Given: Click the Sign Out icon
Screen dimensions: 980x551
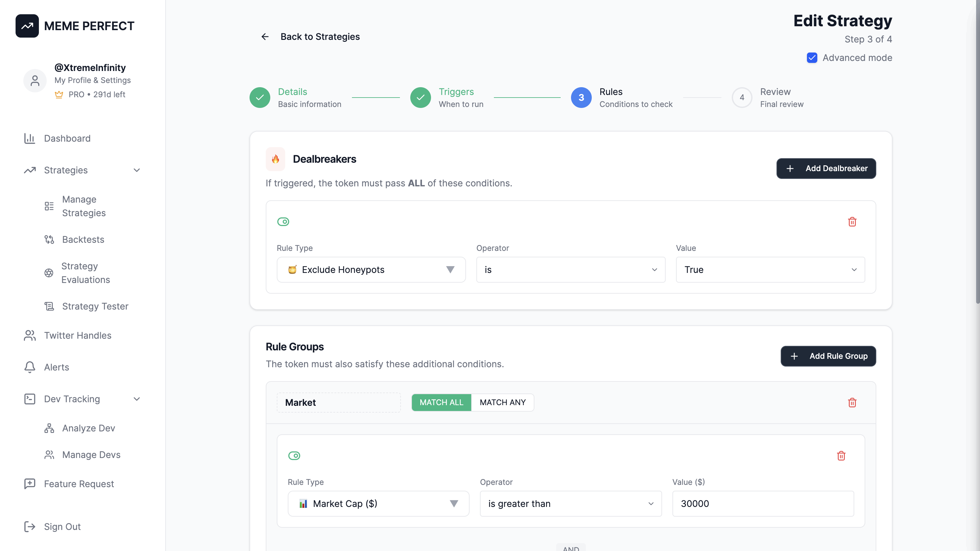Looking at the screenshot, I should coord(30,527).
